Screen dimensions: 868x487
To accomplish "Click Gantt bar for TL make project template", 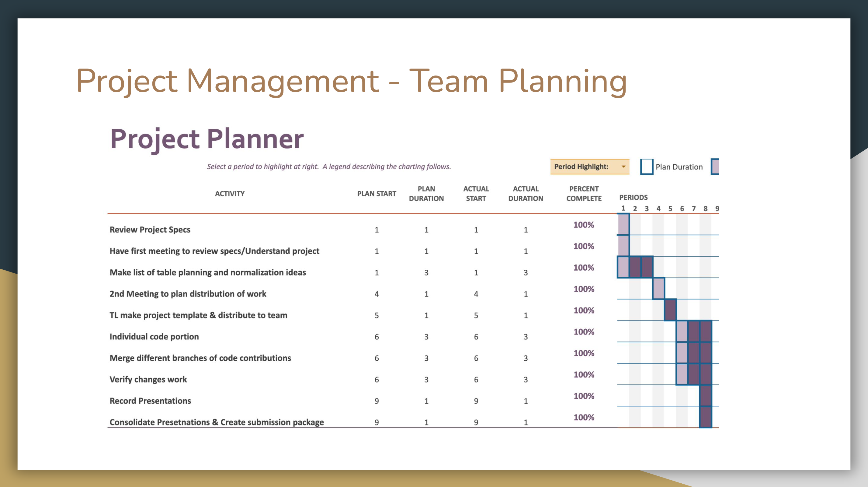I will 670,310.
